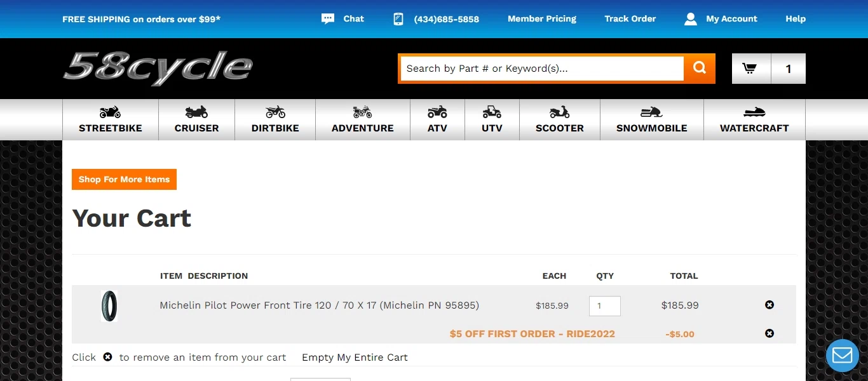Viewport: 868px width, 381px height.
Task: Edit the tire quantity field
Action: click(605, 305)
